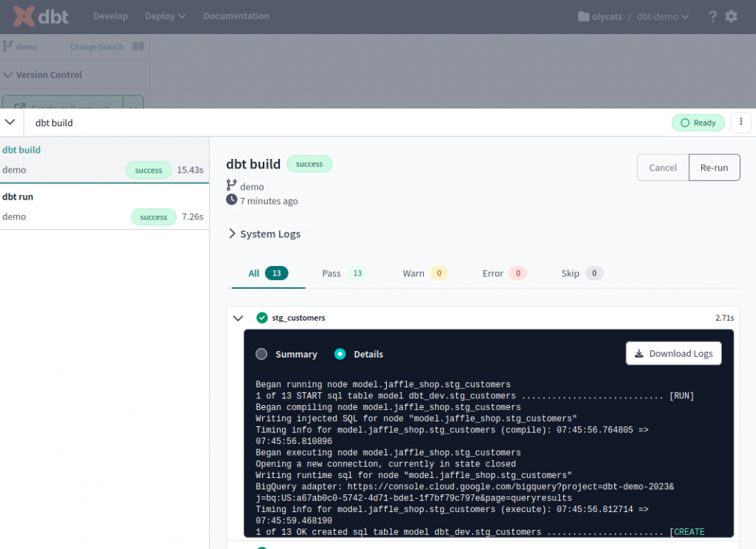
Task: Open account settings gear icon
Action: pos(732,16)
